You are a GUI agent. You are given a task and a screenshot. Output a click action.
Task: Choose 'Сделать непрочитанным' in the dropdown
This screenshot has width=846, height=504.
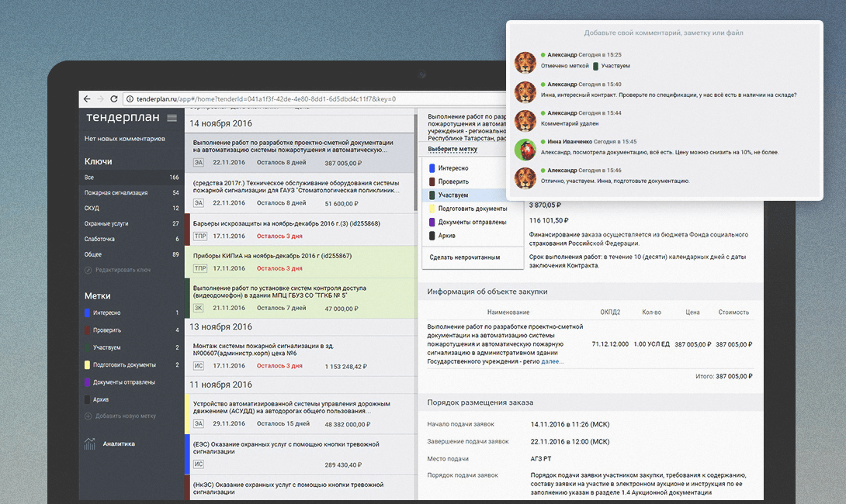pyautogui.click(x=465, y=257)
